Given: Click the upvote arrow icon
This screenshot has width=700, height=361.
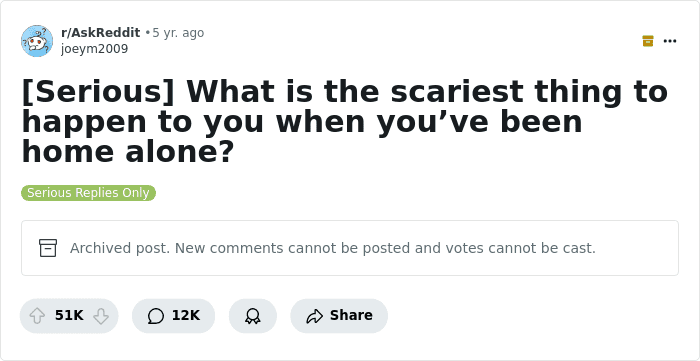Looking at the screenshot, I should pyautogui.click(x=37, y=316).
